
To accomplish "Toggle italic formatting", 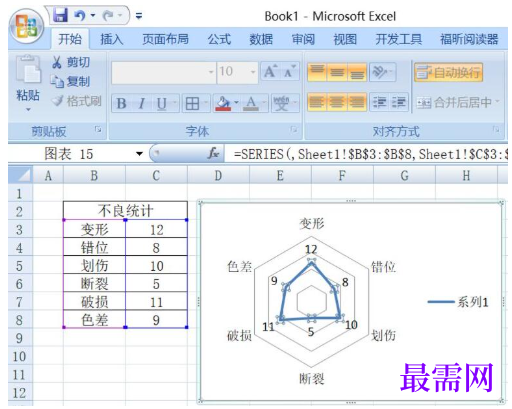I will [141, 104].
